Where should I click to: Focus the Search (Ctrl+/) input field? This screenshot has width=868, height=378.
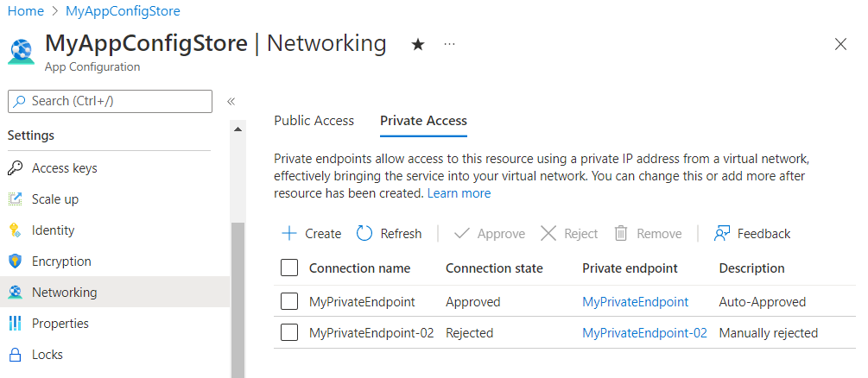[x=110, y=102]
